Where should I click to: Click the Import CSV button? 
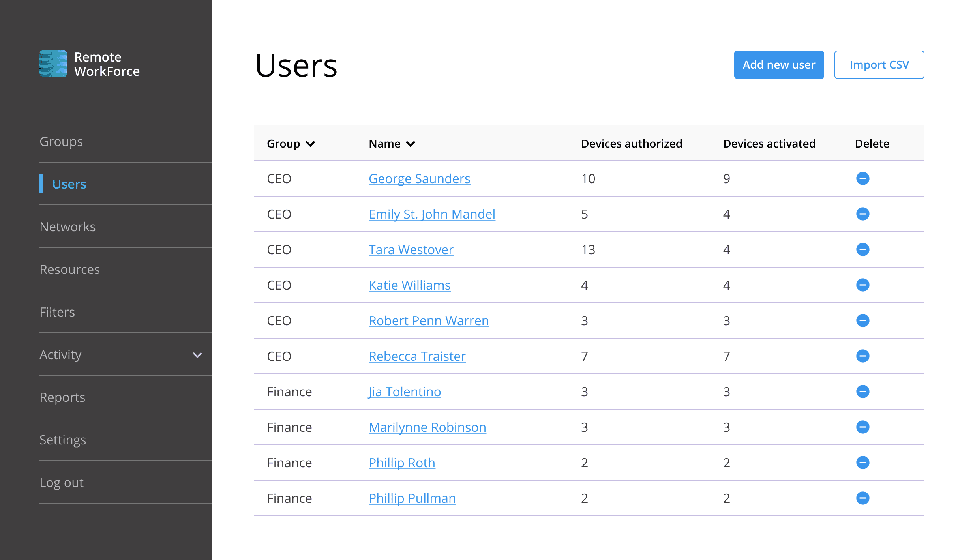[x=879, y=65]
